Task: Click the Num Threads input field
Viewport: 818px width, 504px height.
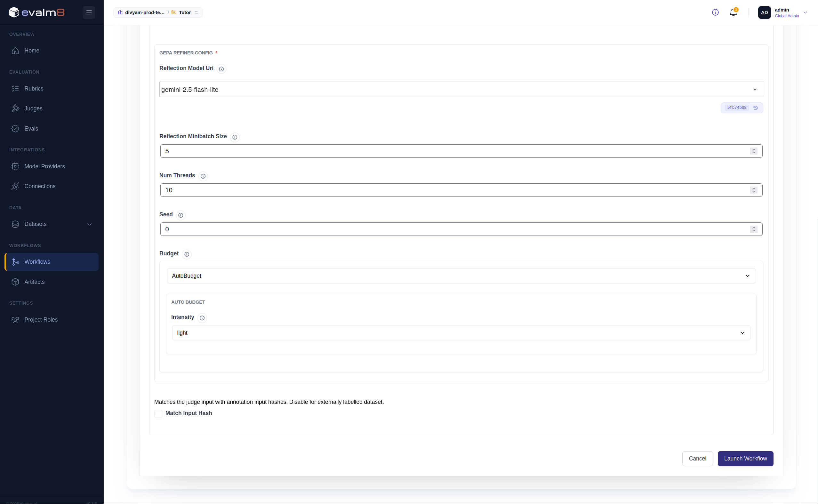Action: coord(461,190)
